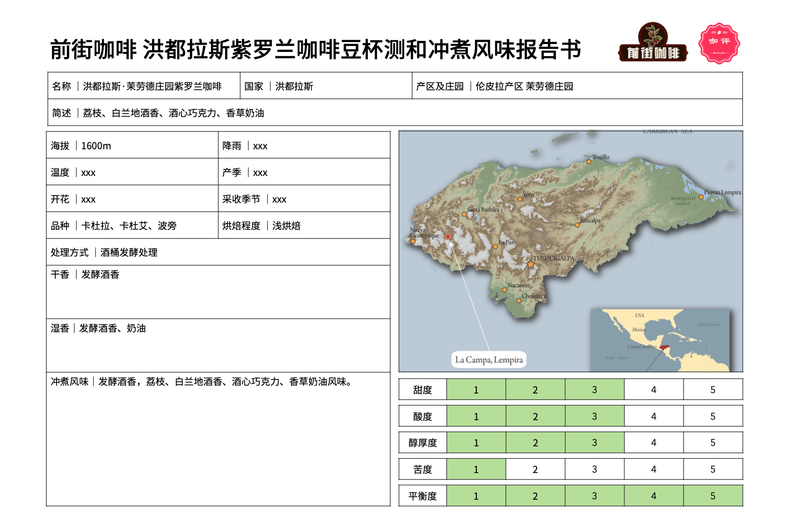Image resolution: width=801 pixels, height=532 pixels.
Task: Click the 处理方式 酒桶发酵处理 row
Action: pyautogui.click(x=218, y=252)
